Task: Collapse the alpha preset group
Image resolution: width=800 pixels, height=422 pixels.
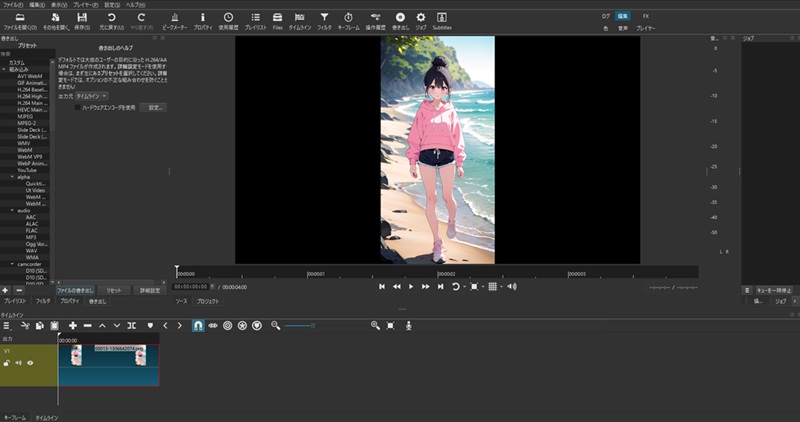Action: [10, 177]
